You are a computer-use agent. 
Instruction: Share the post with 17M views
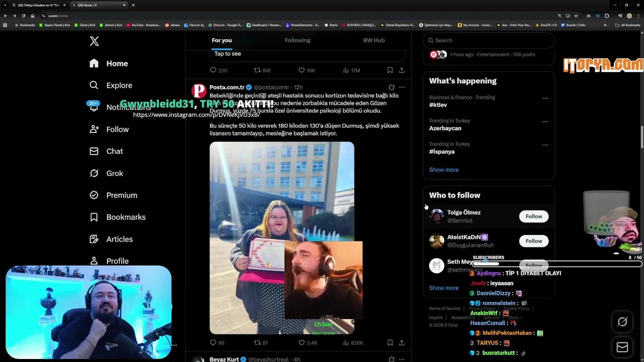pos(401,70)
